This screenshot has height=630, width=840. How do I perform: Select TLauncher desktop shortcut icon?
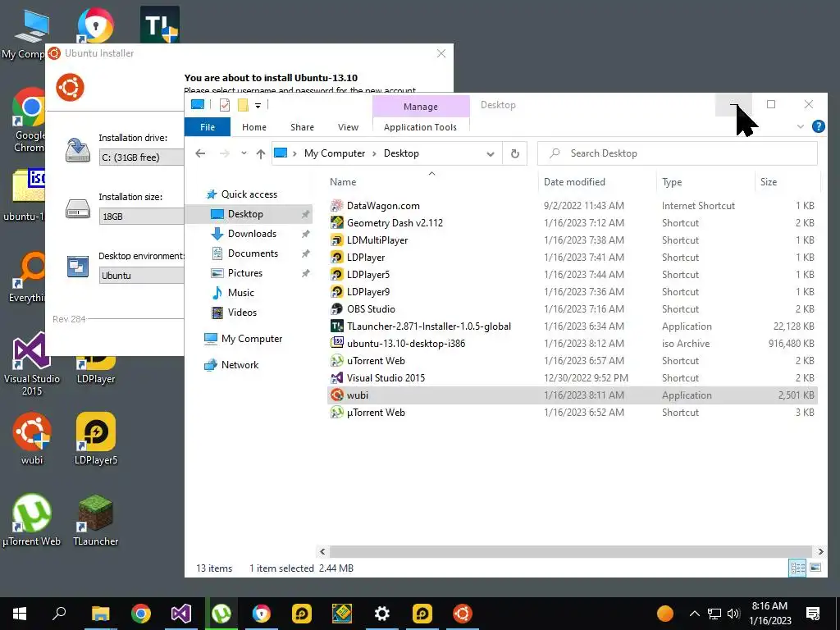point(96,520)
